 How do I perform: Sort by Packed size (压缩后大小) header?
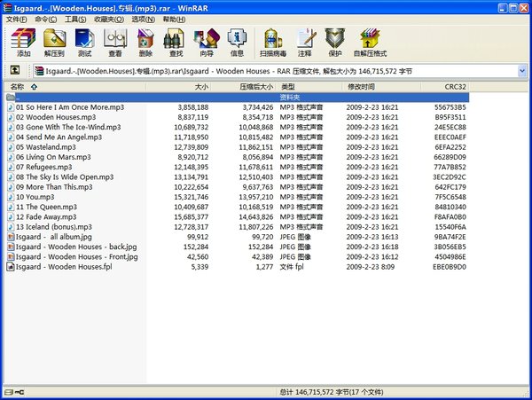click(x=243, y=87)
